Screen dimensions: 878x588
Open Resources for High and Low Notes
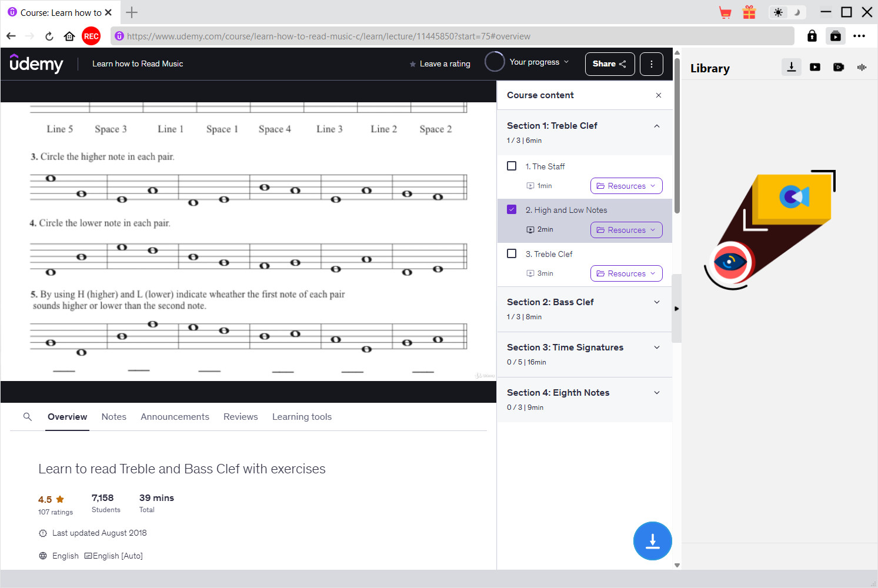tap(626, 230)
